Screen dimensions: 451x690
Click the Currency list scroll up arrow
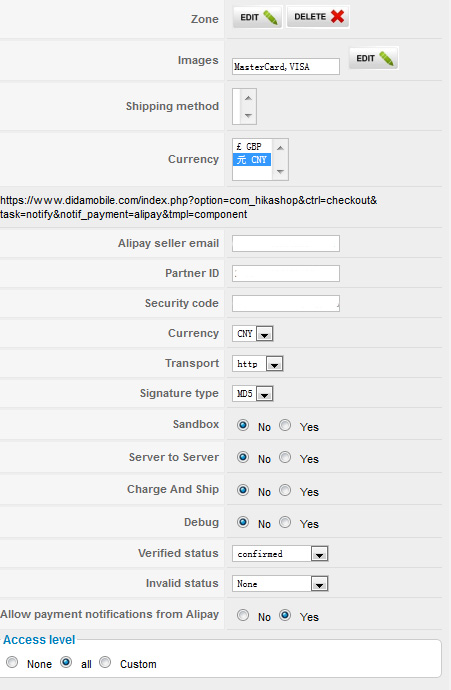pyautogui.click(x=280, y=148)
